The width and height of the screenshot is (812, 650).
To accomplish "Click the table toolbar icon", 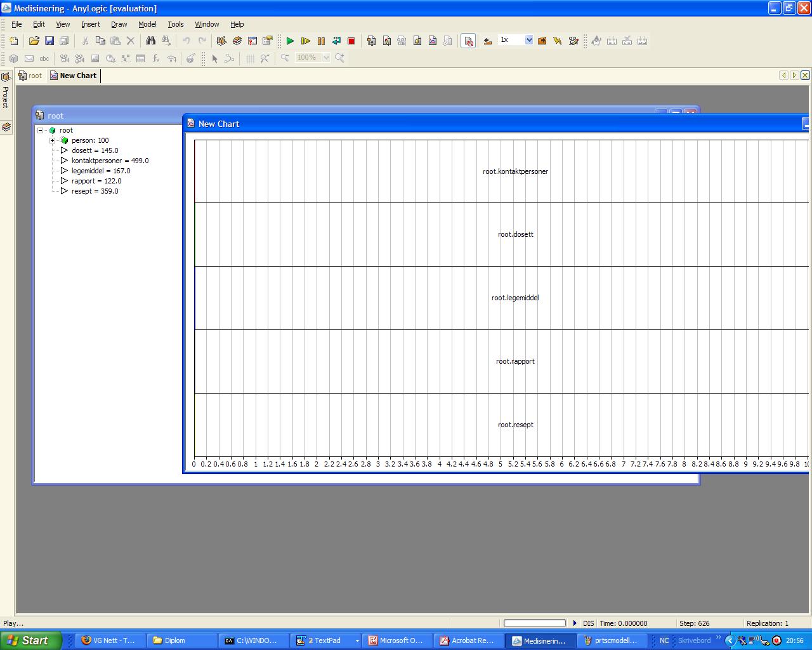I will [x=141, y=58].
